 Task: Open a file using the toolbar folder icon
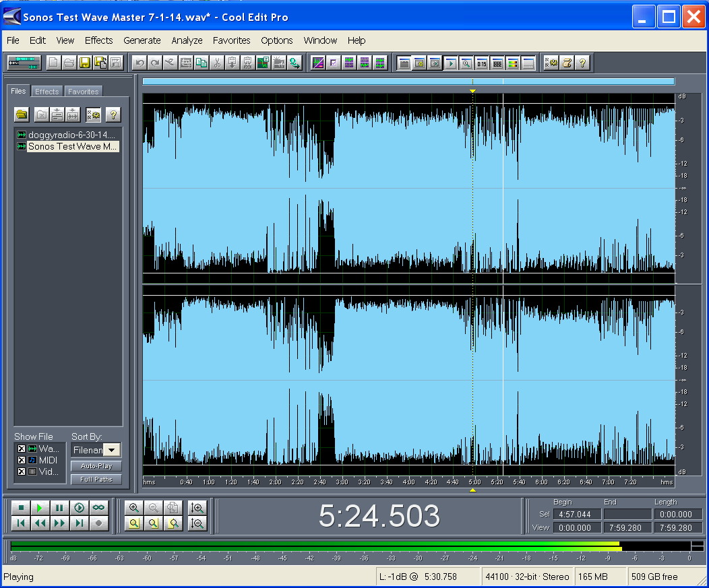pos(69,63)
